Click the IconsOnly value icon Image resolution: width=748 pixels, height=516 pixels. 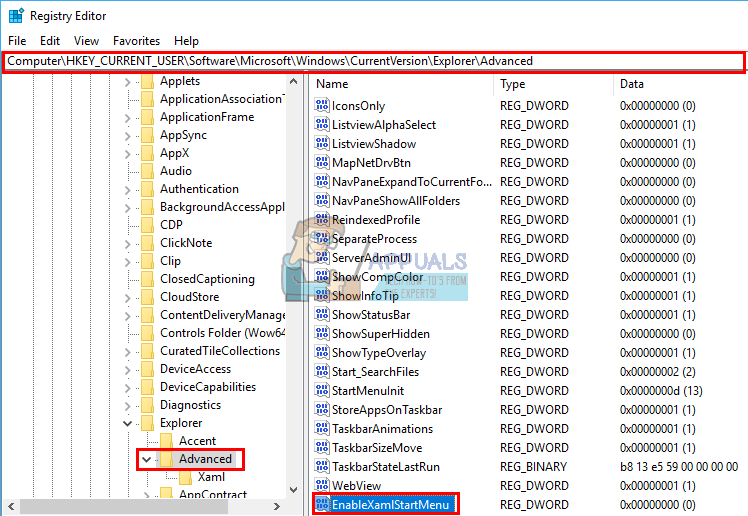click(322, 105)
